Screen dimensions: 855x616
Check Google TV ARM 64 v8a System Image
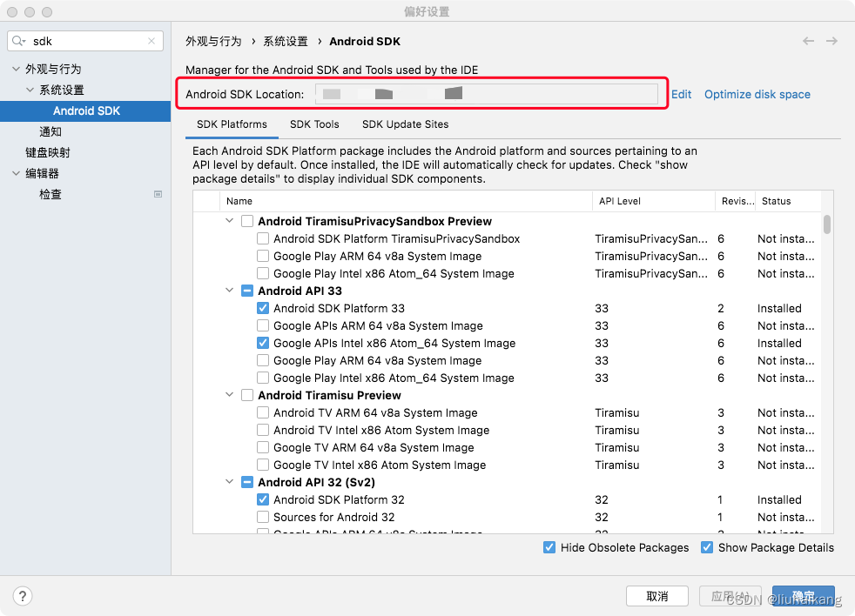tap(263, 447)
